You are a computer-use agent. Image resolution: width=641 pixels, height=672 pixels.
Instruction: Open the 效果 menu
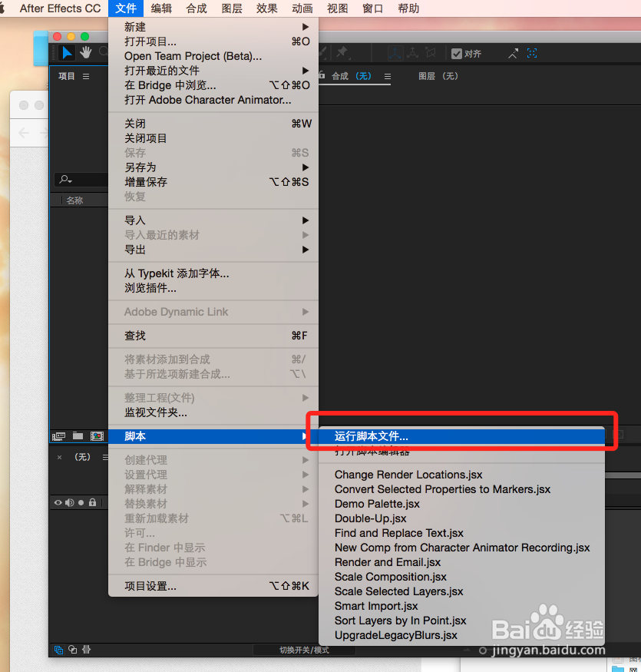pos(267,8)
